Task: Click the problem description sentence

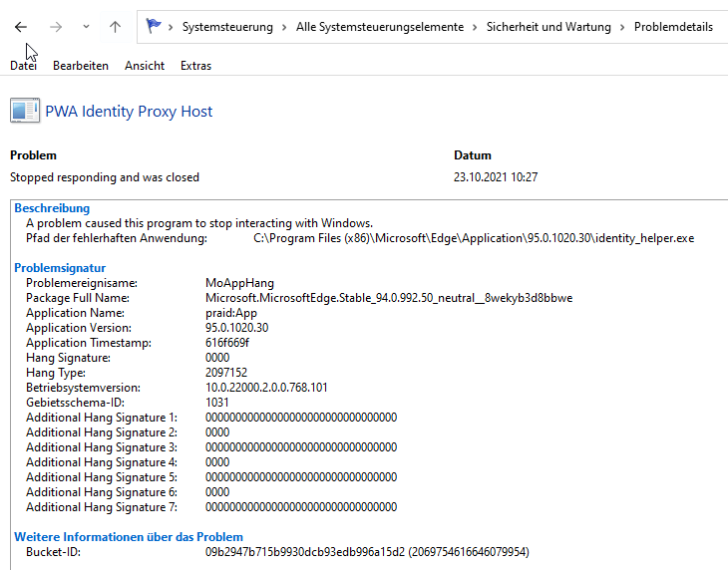Action: (199, 223)
